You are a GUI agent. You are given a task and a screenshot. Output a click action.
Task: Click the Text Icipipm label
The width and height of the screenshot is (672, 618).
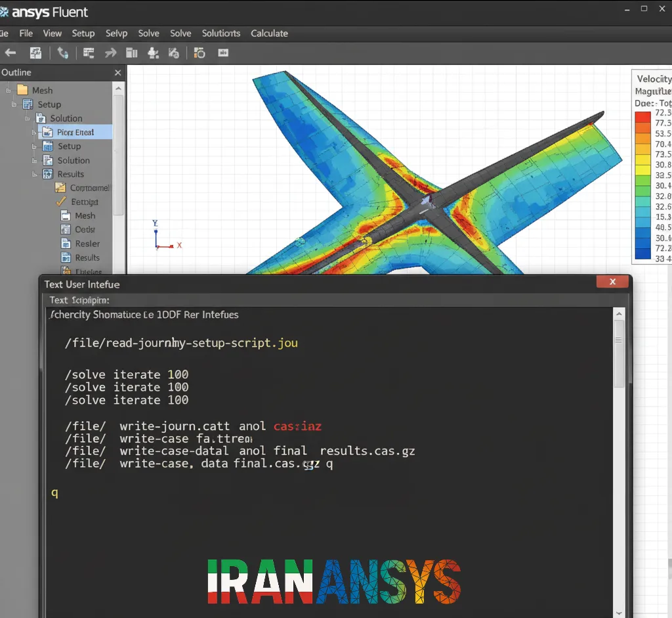tap(79, 300)
